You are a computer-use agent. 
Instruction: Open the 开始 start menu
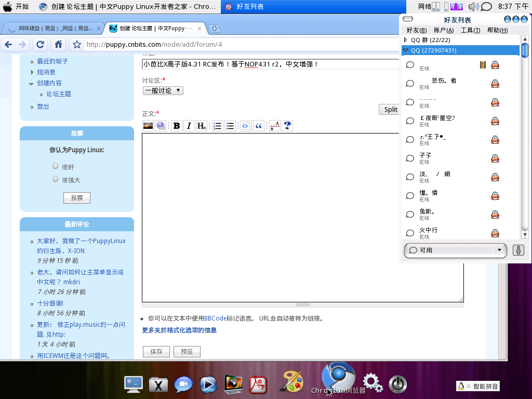pyautogui.click(x=16, y=6)
